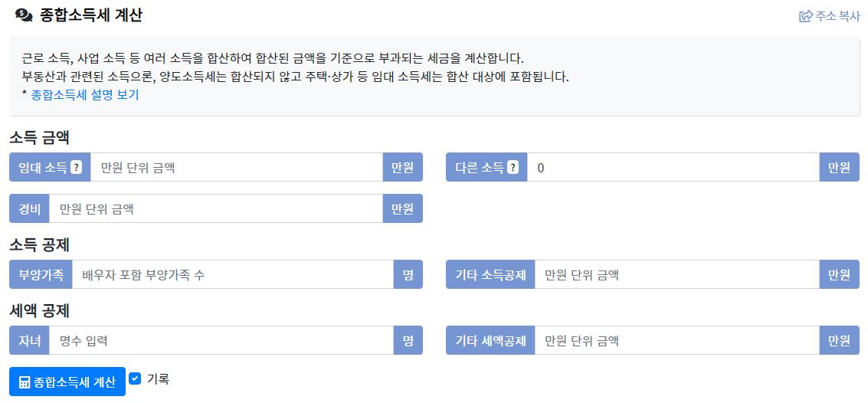Click the 명 unit tag of 자녀 field

tap(408, 340)
